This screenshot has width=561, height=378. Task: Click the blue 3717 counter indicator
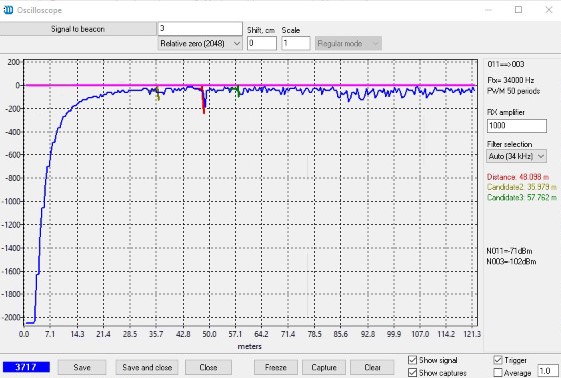click(26, 367)
